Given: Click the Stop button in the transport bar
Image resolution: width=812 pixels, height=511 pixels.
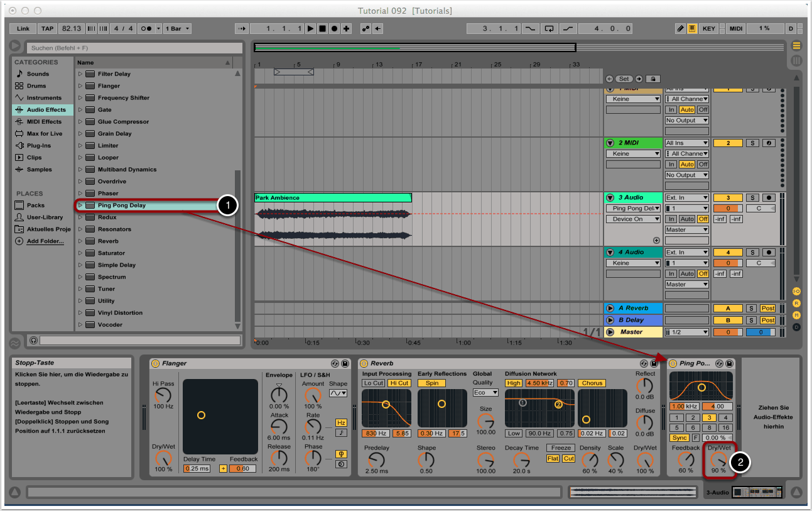Looking at the screenshot, I should [322, 29].
